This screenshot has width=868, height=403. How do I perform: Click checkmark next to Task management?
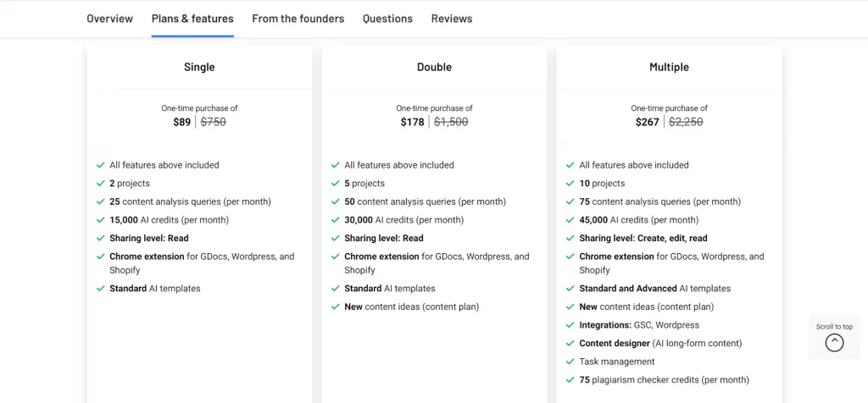tap(570, 362)
